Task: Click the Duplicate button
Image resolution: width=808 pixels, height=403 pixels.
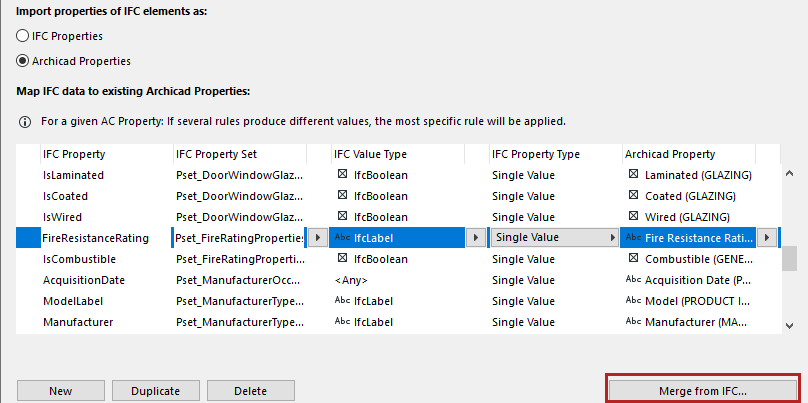Action: pyautogui.click(x=155, y=391)
